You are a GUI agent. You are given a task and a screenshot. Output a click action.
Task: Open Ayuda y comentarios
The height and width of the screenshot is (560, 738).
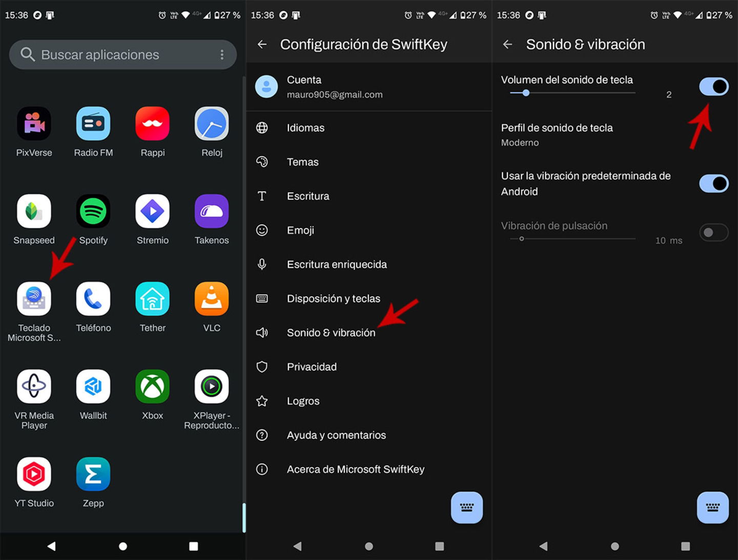(369, 435)
